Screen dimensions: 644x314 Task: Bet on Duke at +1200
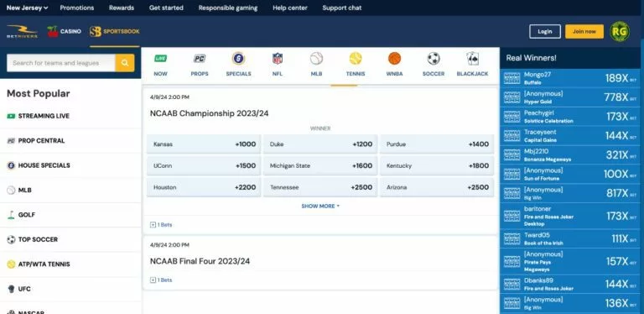[320, 144]
